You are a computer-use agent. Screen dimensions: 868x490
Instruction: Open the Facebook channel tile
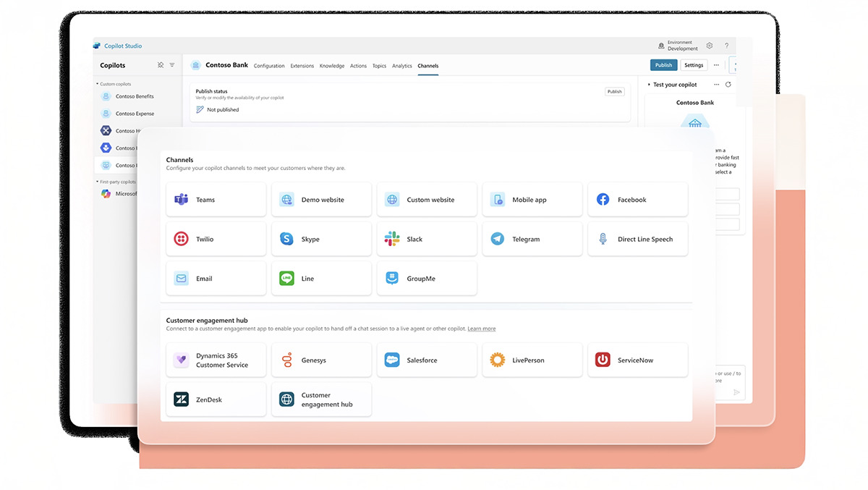coord(638,200)
